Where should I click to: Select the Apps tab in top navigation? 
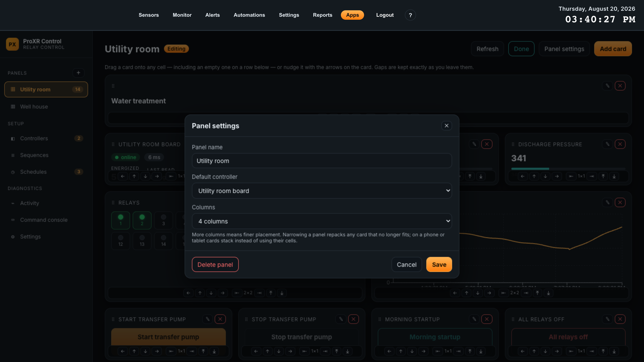tap(352, 15)
